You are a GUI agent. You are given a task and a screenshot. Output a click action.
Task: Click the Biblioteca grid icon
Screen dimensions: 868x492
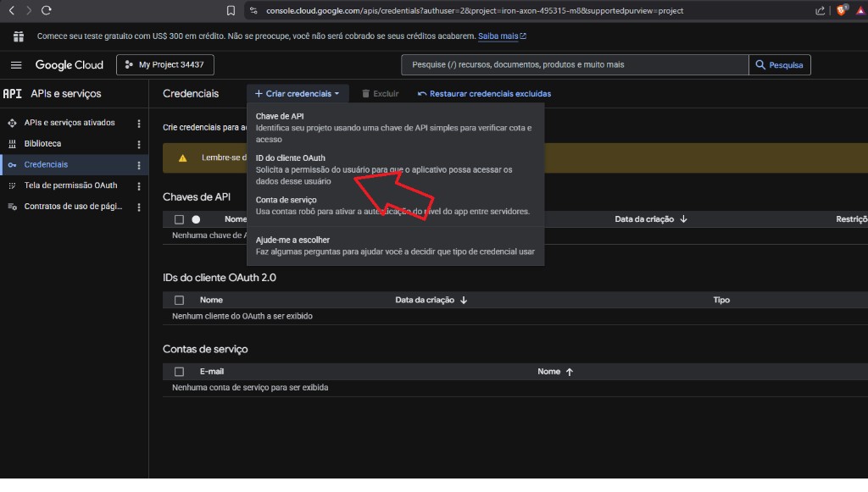12,144
